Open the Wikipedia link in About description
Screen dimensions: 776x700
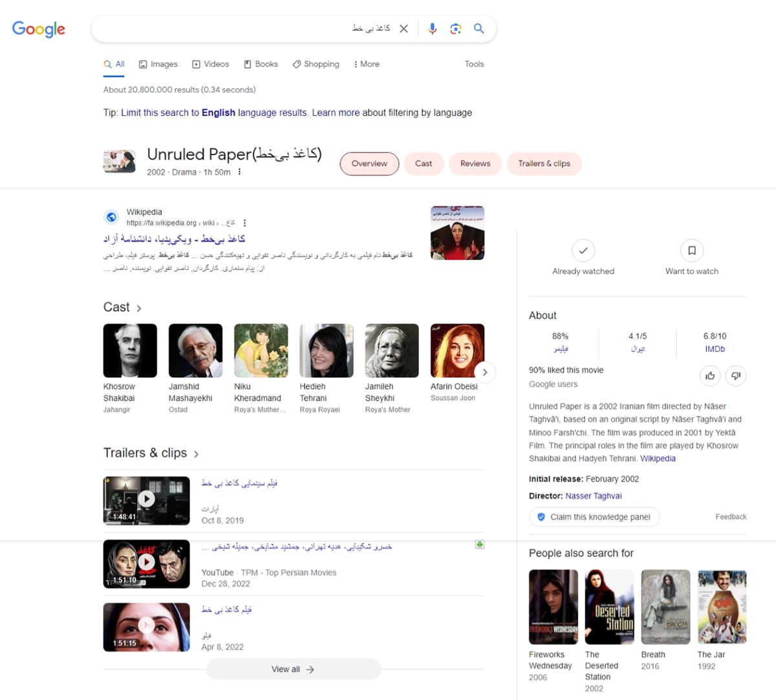pos(658,459)
